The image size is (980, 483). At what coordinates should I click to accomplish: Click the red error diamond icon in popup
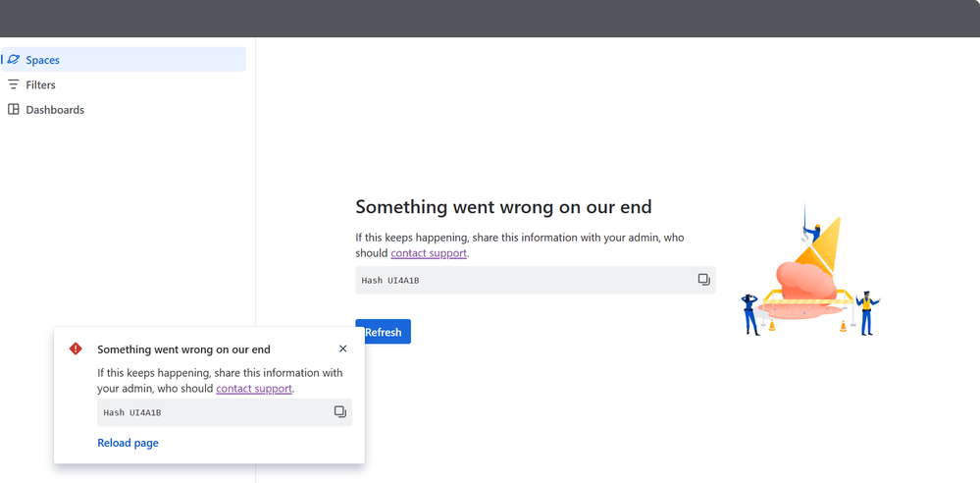(76, 349)
